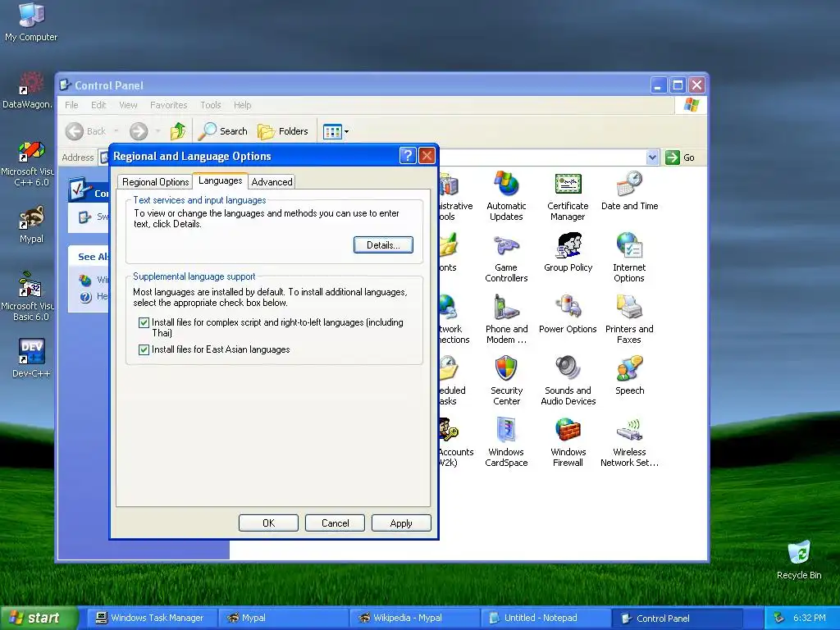Open Date and Time applet
The image size is (840, 630).
tap(629, 191)
